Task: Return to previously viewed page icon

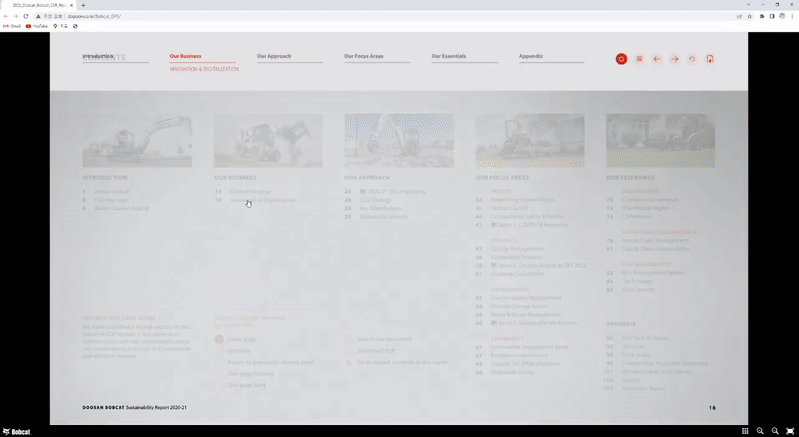Action: pos(692,59)
